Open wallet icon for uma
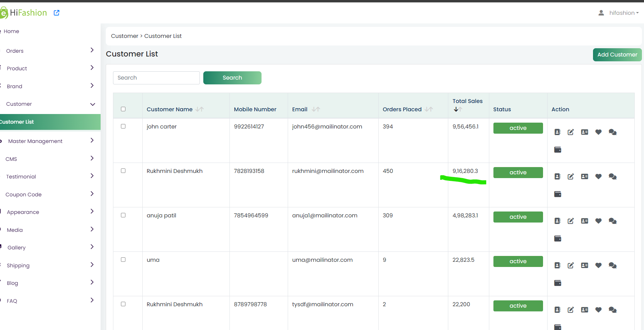The image size is (644, 330). click(x=558, y=283)
